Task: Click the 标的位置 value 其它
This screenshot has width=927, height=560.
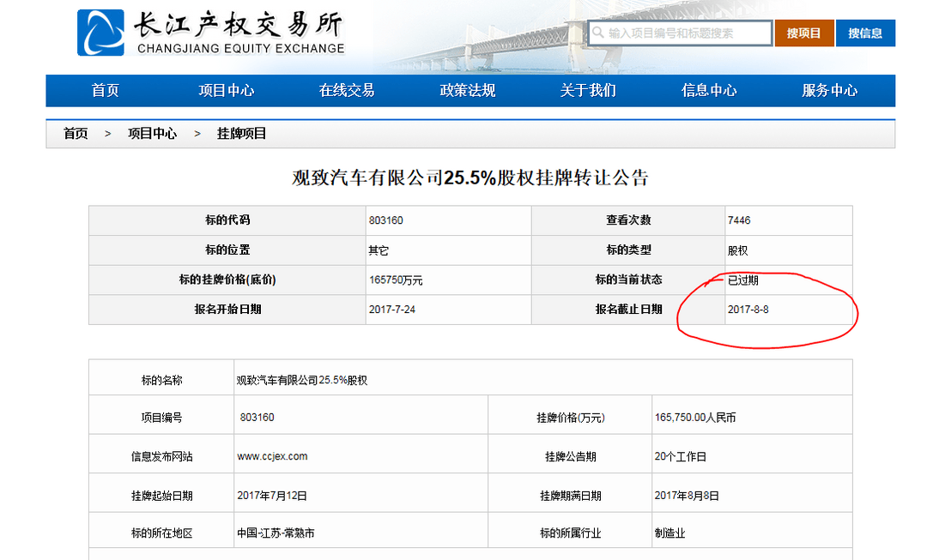Action: tap(379, 250)
